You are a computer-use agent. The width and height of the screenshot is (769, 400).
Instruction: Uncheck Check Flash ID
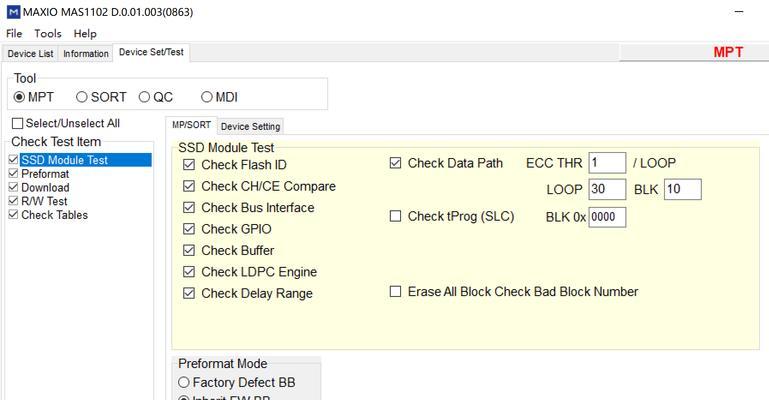189,165
